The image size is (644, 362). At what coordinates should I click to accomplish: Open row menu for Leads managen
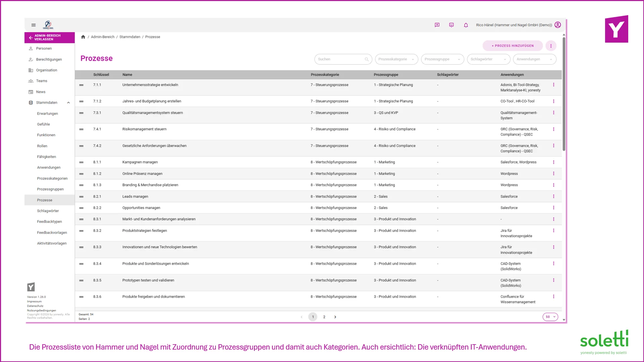(x=554, y=196)
